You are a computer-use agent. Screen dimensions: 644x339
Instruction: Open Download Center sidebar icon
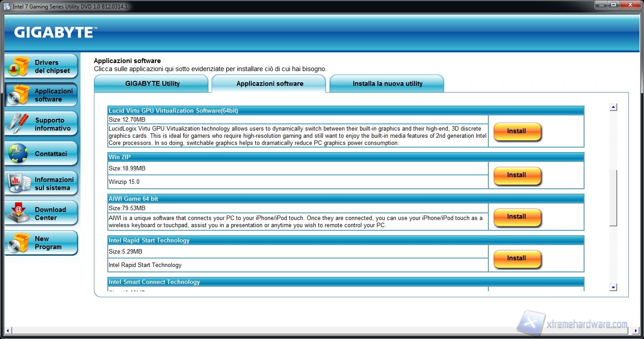click(18, 213)
